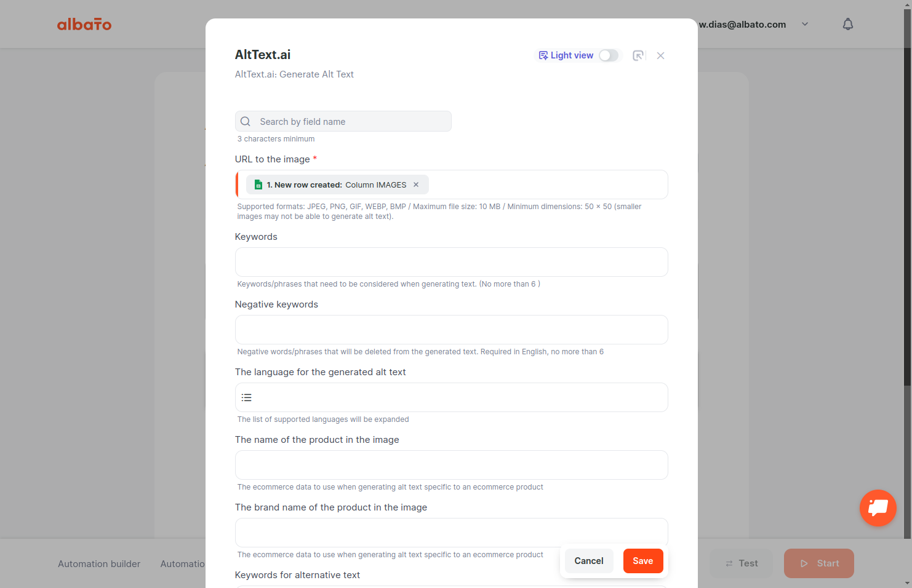Image resolution: width=912 pixels, height=588 pixels.
Task: Close the AltText.ai dialog
Action: pos(660,55)
